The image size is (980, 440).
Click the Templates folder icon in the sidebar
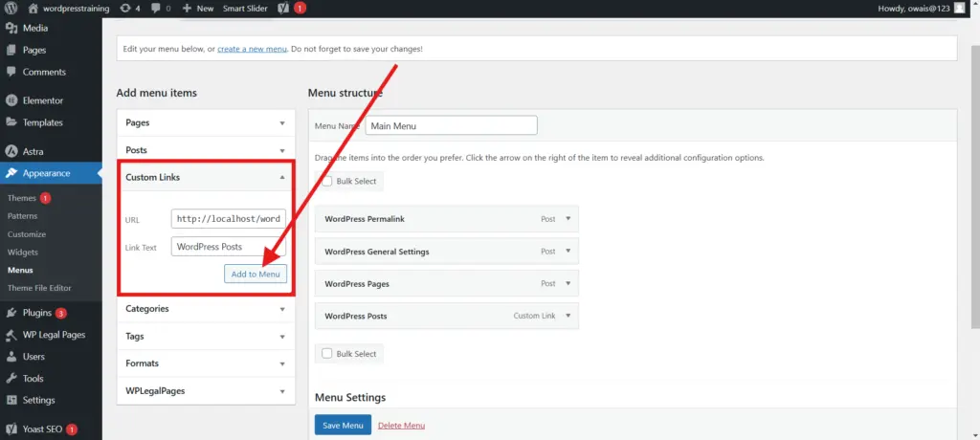pos(11,122)
